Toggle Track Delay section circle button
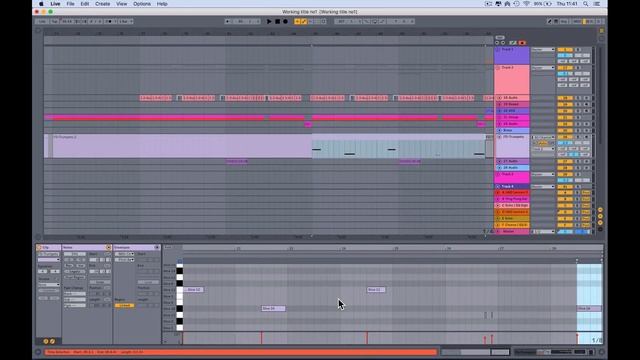 coord(600,229)
